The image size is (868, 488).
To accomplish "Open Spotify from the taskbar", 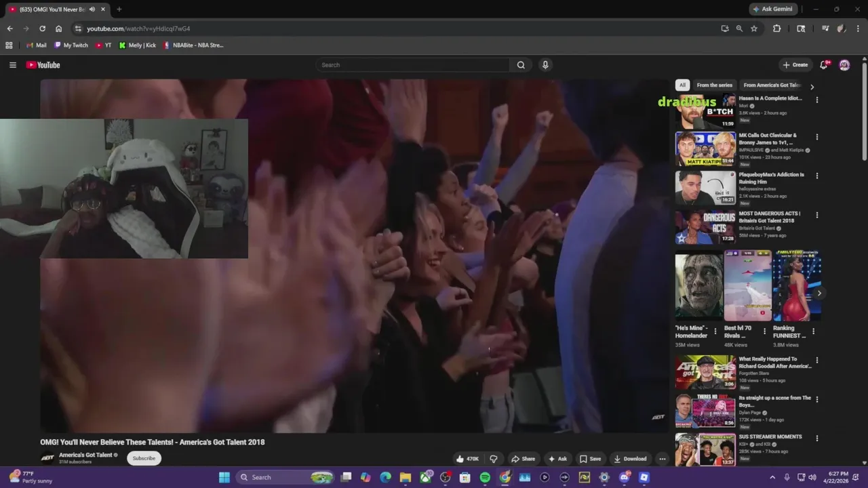I will 485,477.
